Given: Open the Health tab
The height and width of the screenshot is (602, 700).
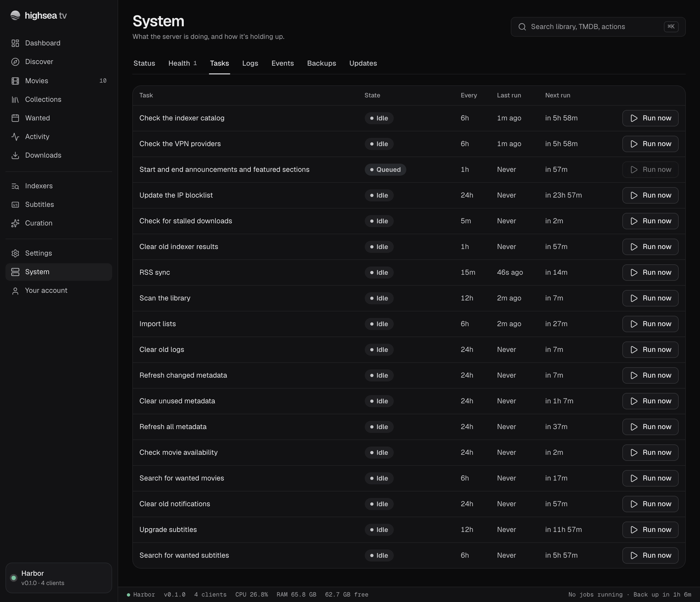Looking at the screenshot, I should [x=182, y=63].
